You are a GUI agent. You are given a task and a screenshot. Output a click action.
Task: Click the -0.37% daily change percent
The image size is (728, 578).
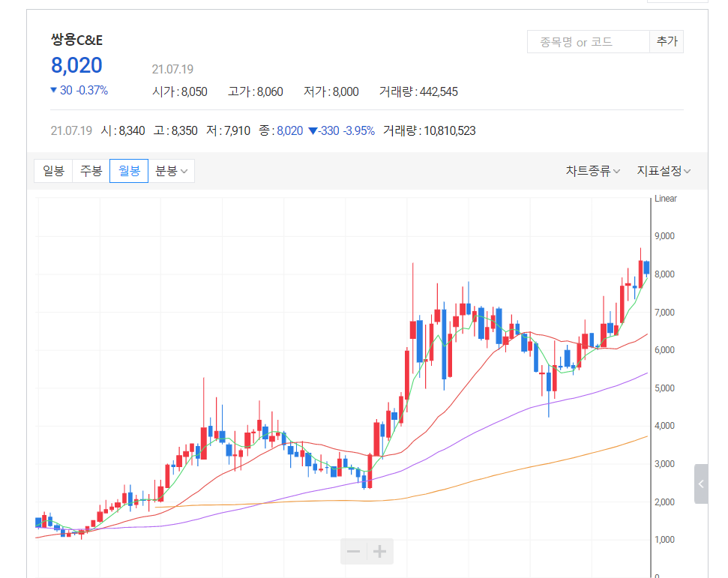pyautogui.click(x=92, y=90)
